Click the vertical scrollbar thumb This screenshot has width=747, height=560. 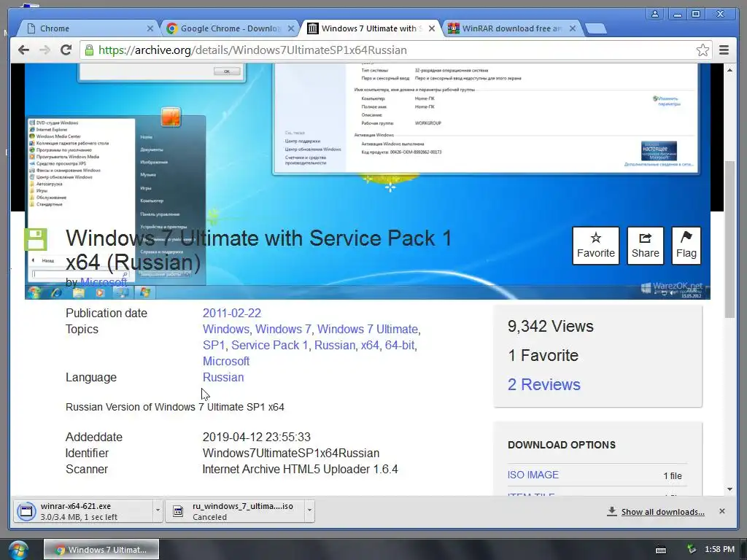click(729, 239)
